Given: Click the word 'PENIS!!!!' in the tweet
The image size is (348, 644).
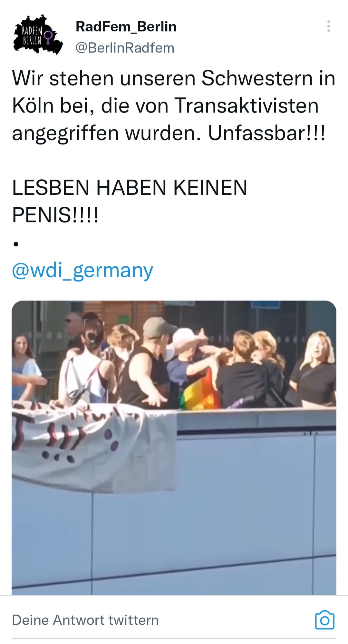Looking at the screenshot, I should (x=55, y=215).
